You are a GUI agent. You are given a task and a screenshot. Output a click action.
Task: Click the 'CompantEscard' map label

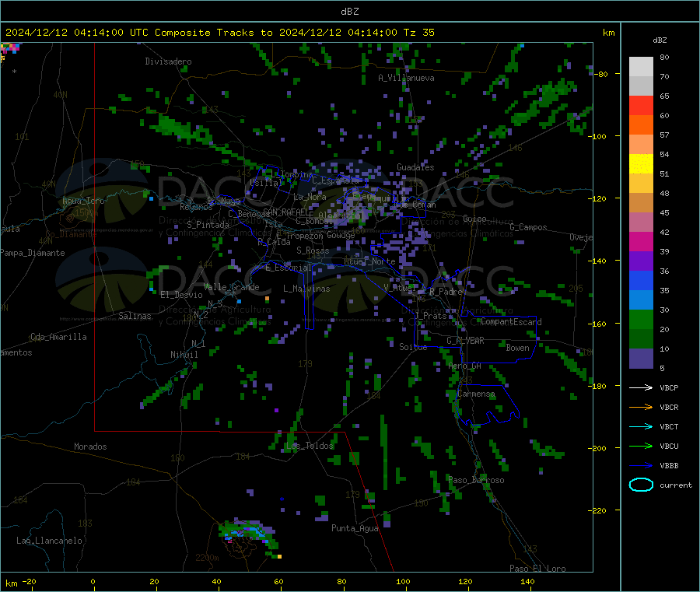(511, 322)
